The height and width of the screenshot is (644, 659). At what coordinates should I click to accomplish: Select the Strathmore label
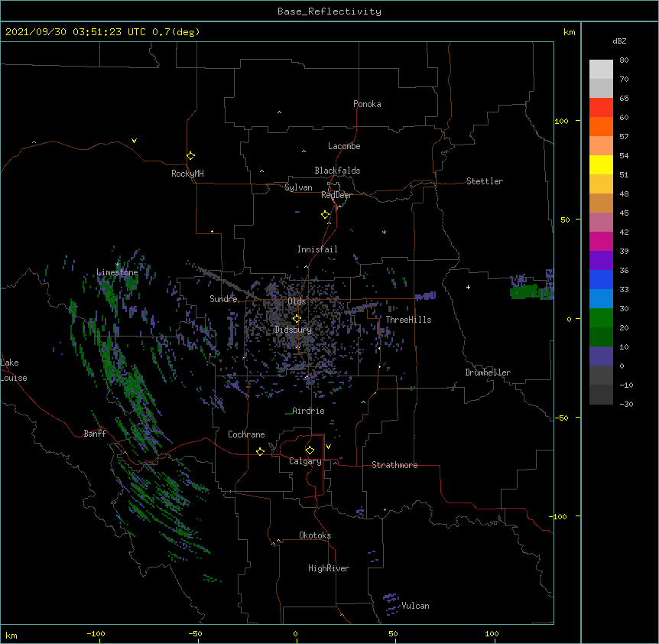coord(394,465)
